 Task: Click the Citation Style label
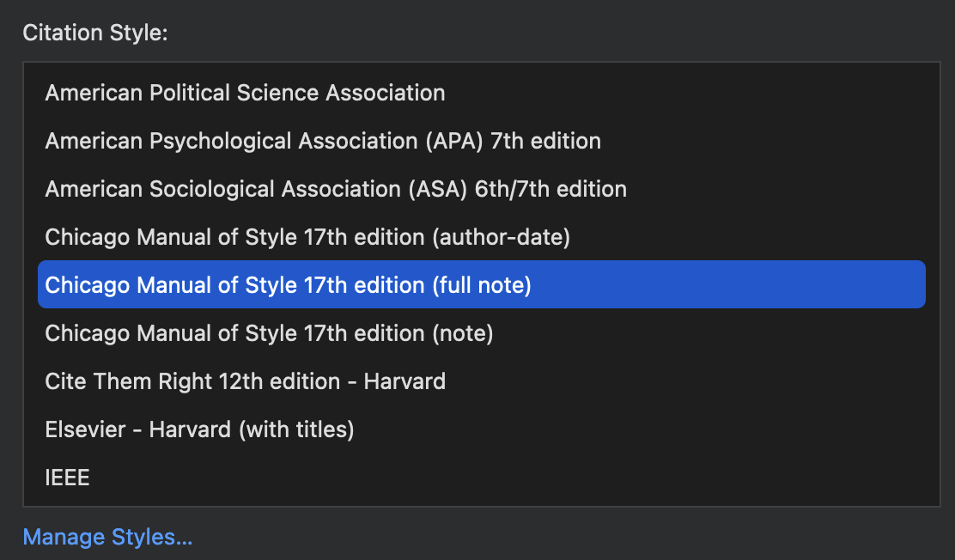[94, 33]
